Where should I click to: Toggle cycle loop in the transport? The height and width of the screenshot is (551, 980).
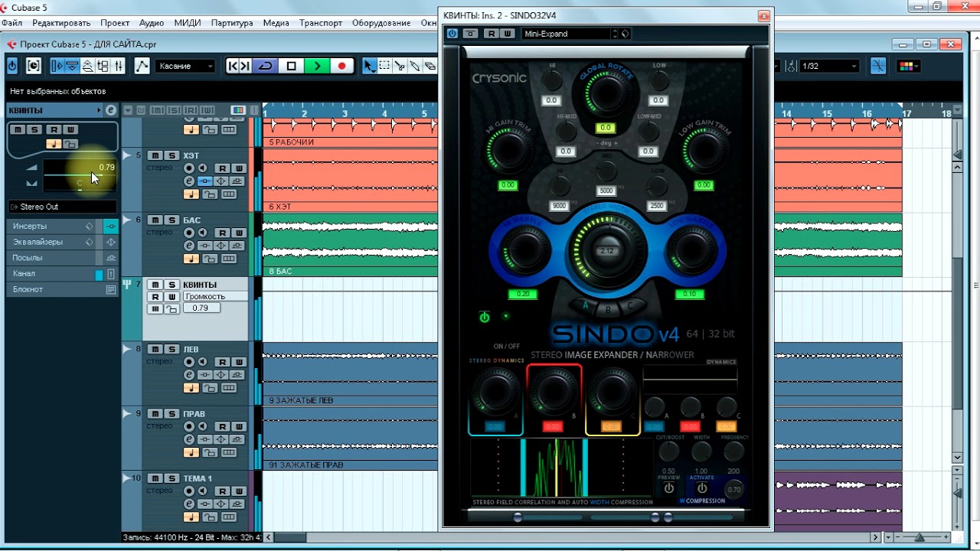(x=266, y=66)
